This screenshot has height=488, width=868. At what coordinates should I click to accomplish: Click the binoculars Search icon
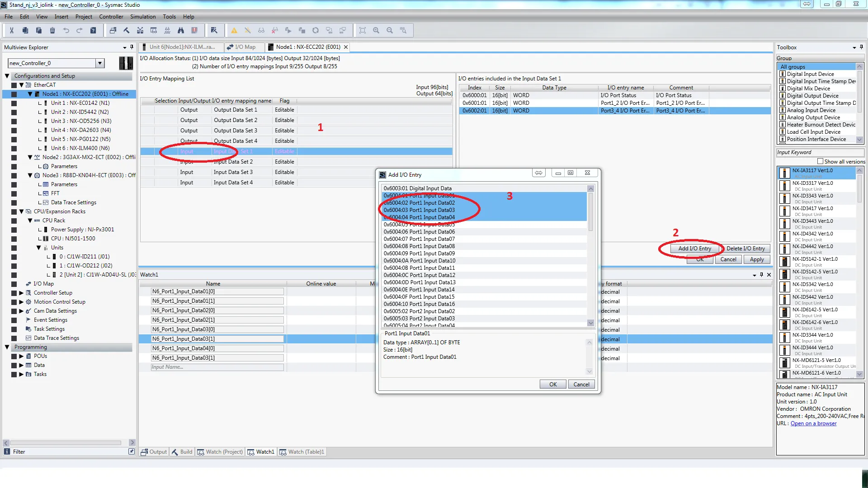(181, 30)
